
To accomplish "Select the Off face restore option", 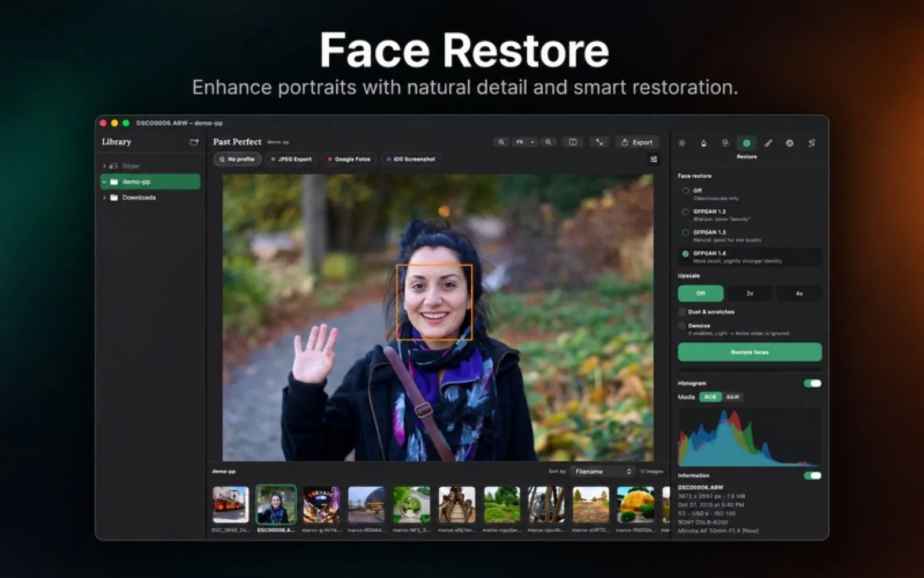I will point(685,191).
